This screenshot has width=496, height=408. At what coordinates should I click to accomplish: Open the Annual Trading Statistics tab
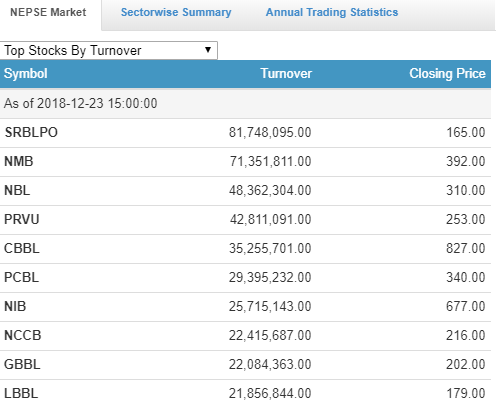click(x=332, y=12)
